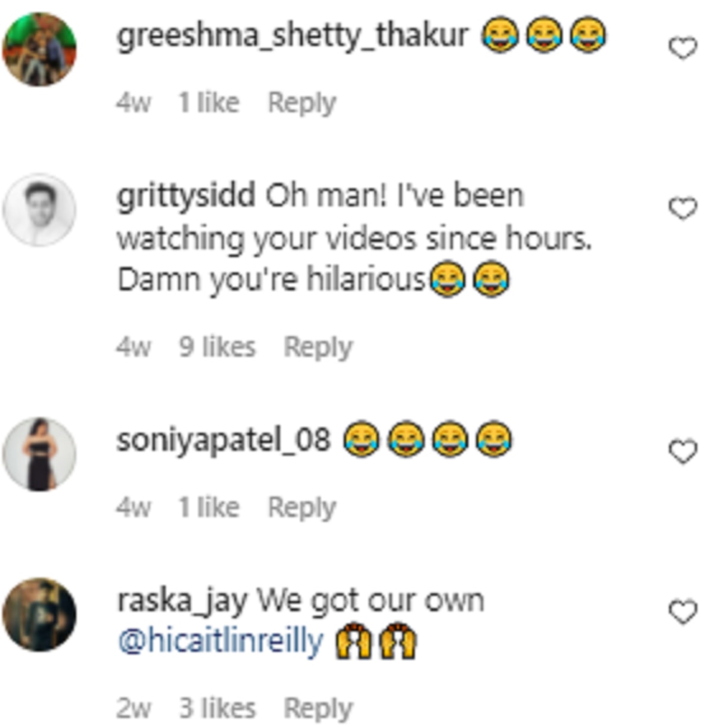Go to the grittysidd username link
Viewport: 715px width, 728px height.
click(x=186, y=196)
